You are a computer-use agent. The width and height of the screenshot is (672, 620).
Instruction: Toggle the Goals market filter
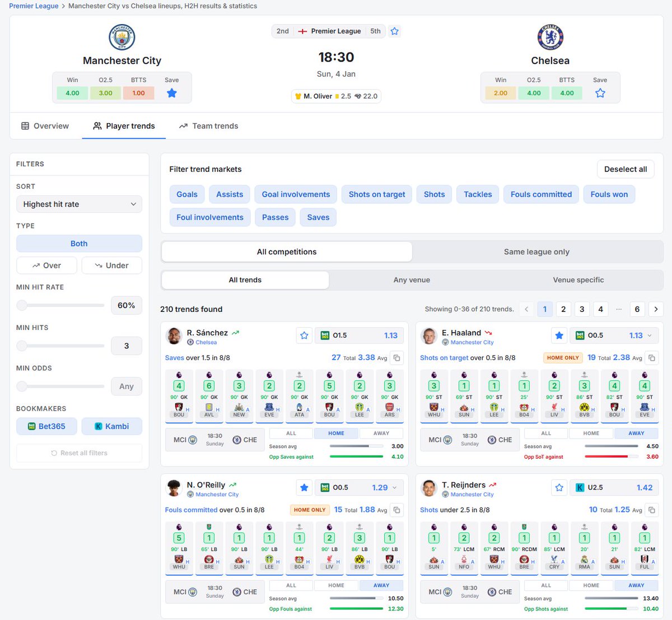(x=187, y=194)
